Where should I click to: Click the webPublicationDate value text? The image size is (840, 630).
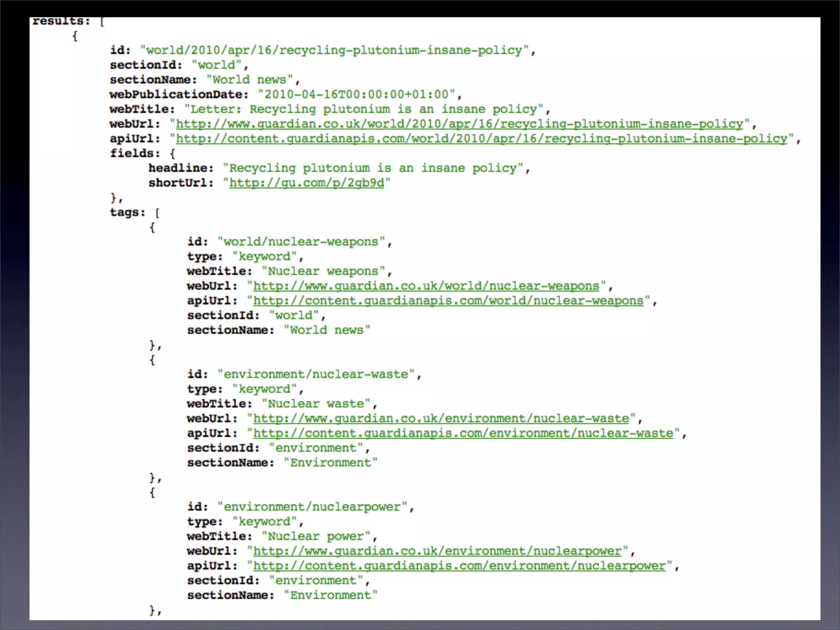coord(356,94)
